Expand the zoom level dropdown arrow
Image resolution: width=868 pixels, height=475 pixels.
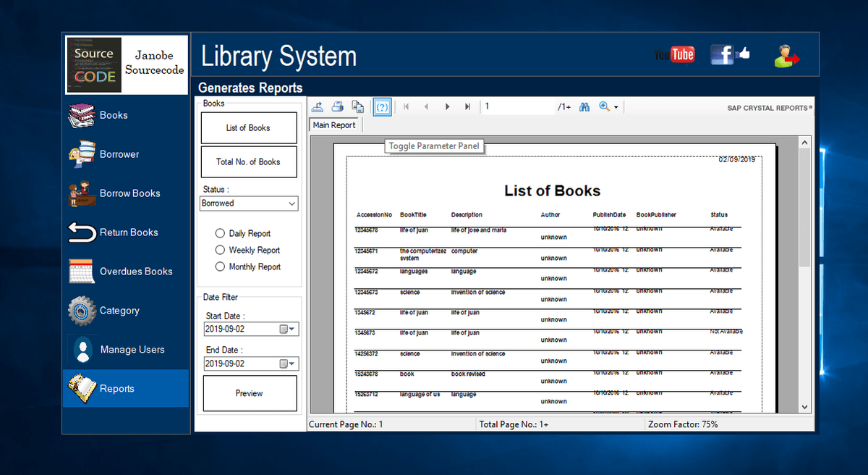(616, 107)
